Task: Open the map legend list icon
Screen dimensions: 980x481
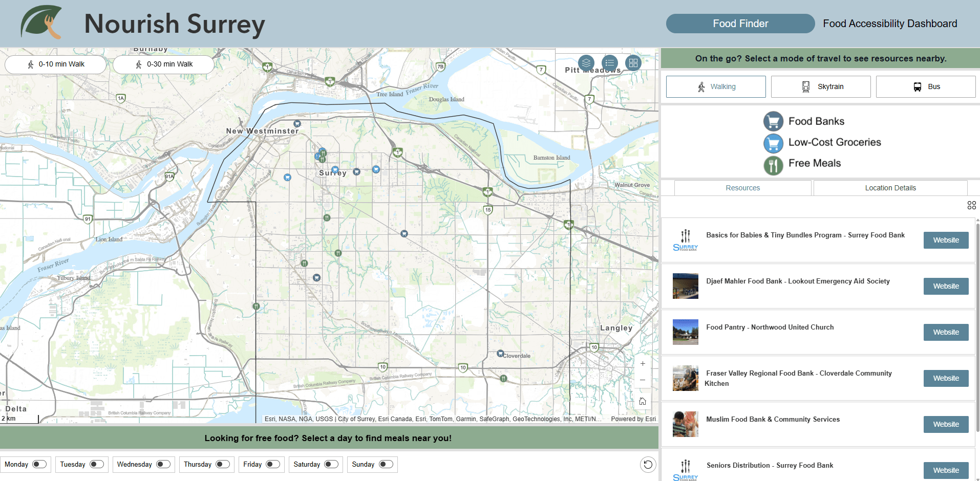Action: coord(610,63)
